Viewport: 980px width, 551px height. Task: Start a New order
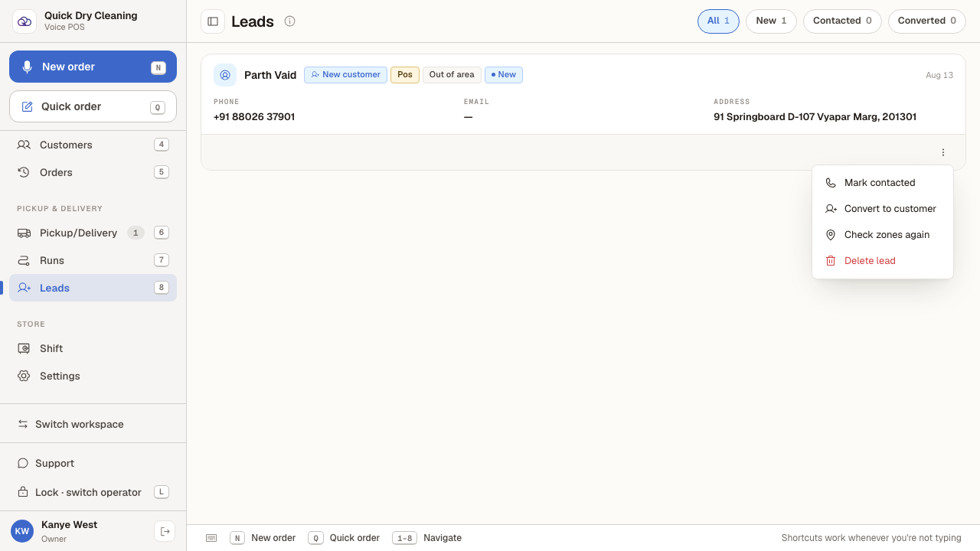[x=93, y=67]
